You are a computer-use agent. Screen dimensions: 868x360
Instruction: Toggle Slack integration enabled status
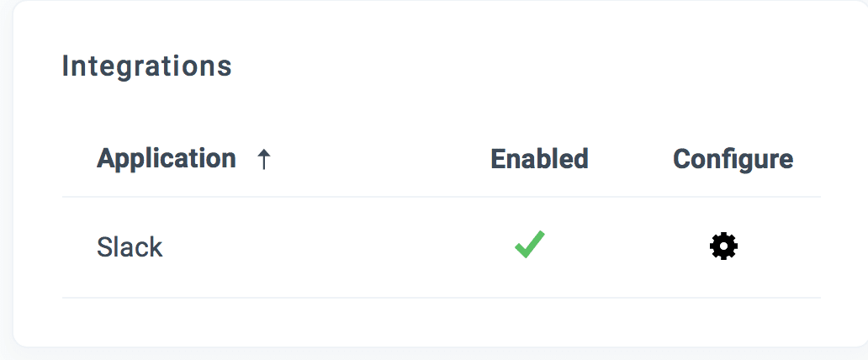tap(530, 245)
